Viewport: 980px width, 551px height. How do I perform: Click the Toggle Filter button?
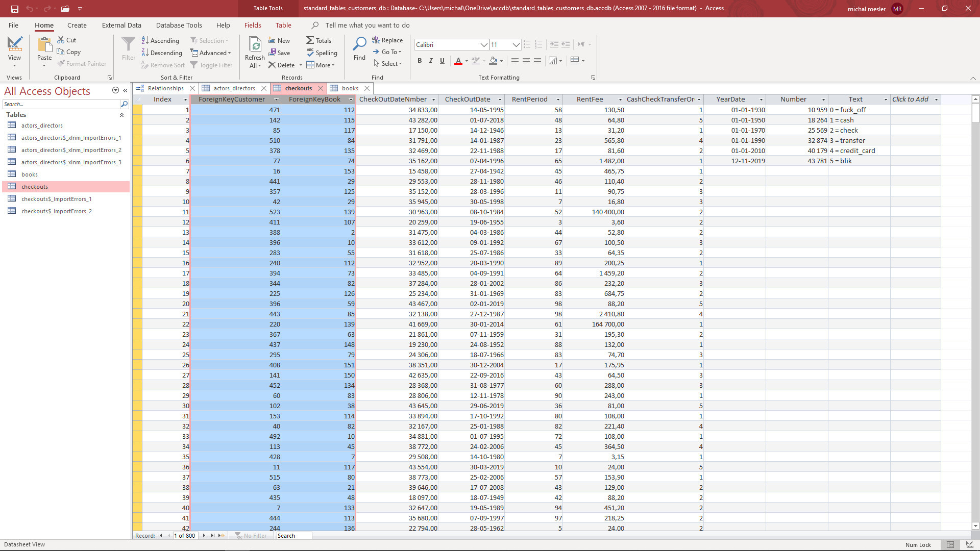(211, 65)
